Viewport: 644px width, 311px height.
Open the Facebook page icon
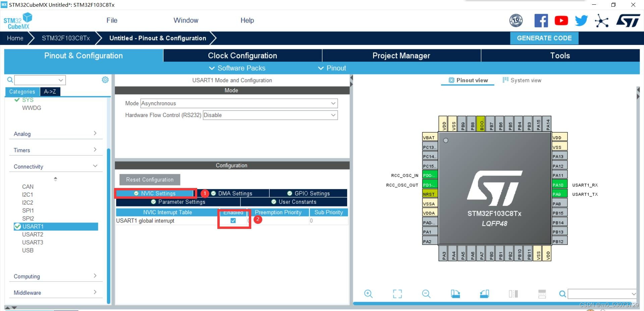click(x=541, y=21)
